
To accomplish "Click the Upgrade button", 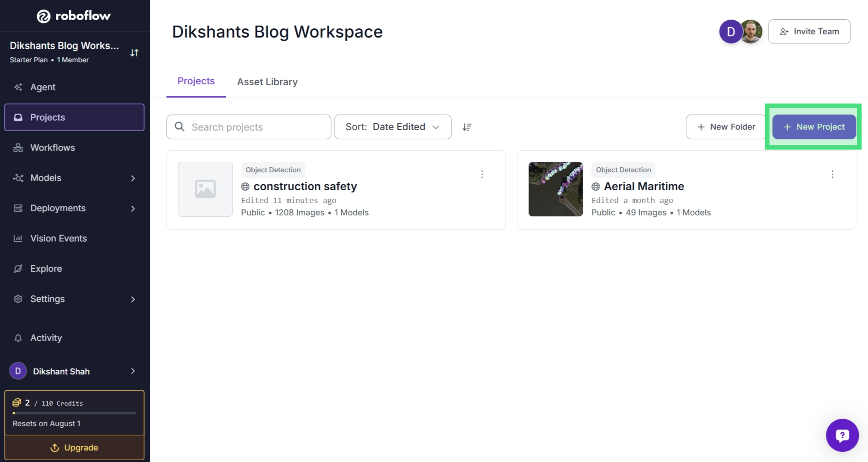I will coord(74,447).
